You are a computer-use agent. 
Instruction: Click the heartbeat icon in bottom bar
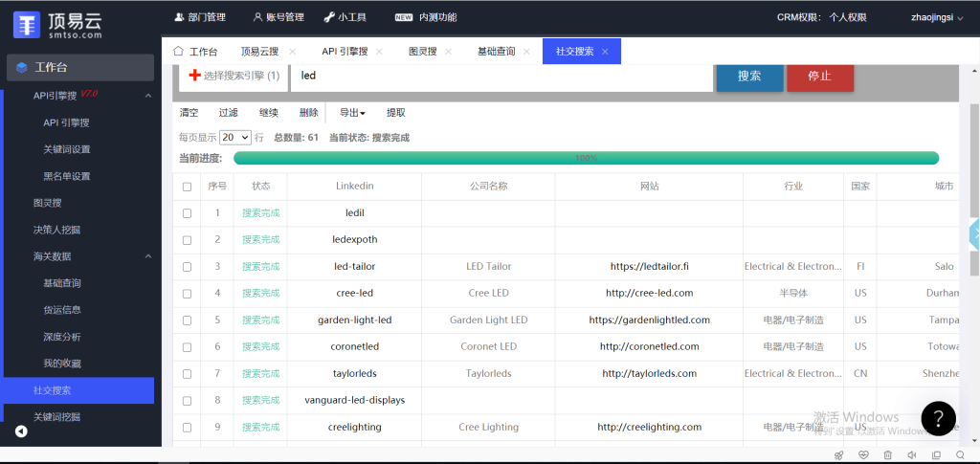pos(863,454)
